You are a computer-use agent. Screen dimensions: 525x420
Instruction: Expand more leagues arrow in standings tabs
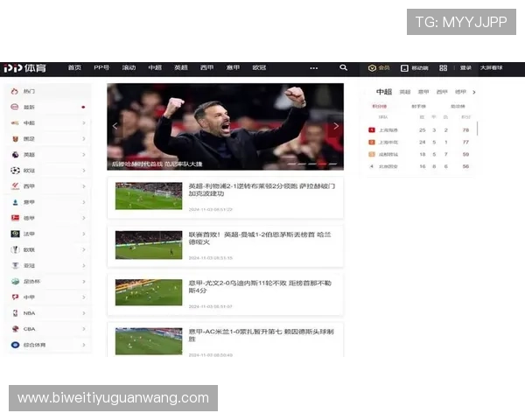tap(472, 92)
